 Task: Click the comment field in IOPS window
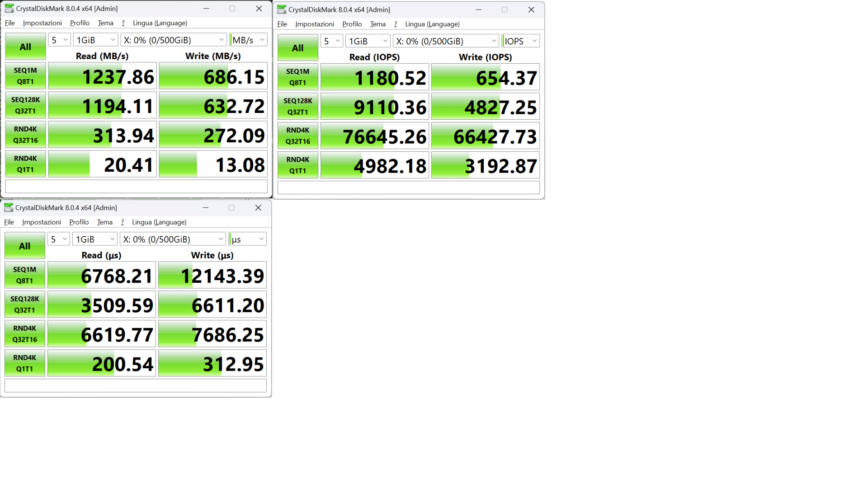(409, 188)
